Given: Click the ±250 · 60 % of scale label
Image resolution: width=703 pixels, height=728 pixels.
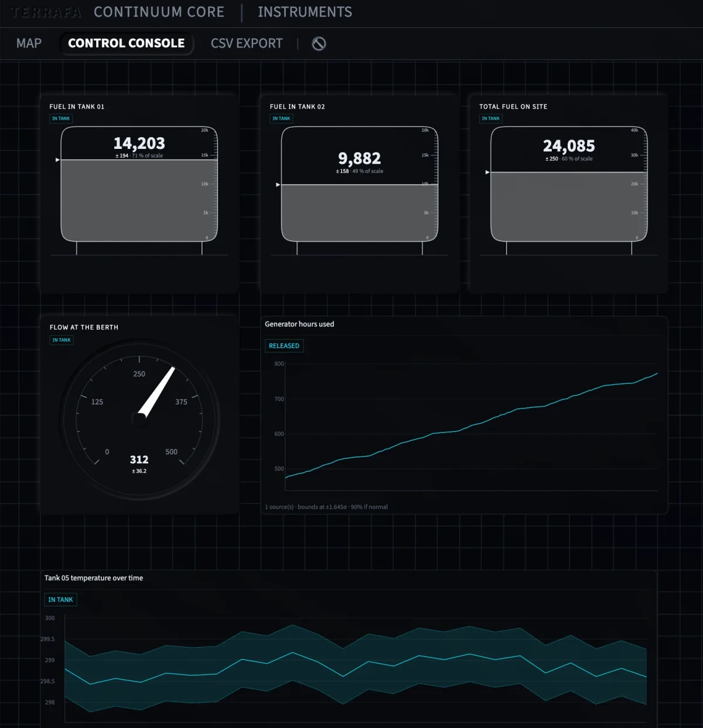Looking at the screenshot, I should click(x=569, y=159).
